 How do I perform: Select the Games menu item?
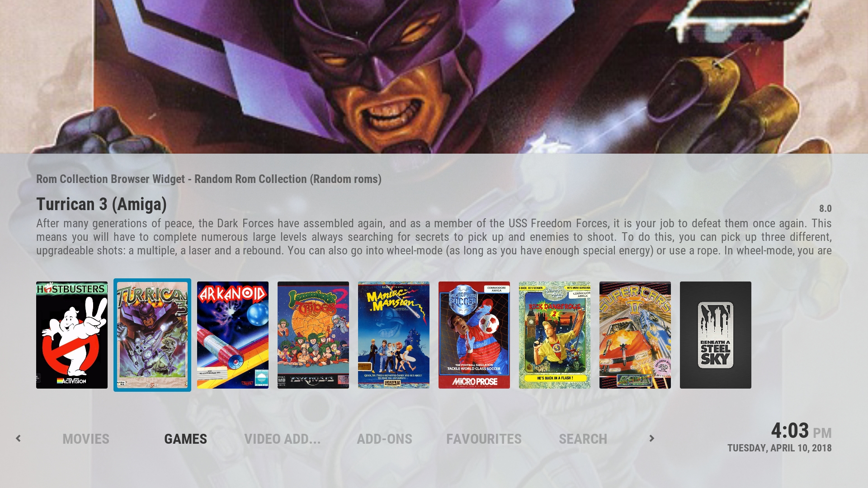[185, 439]
